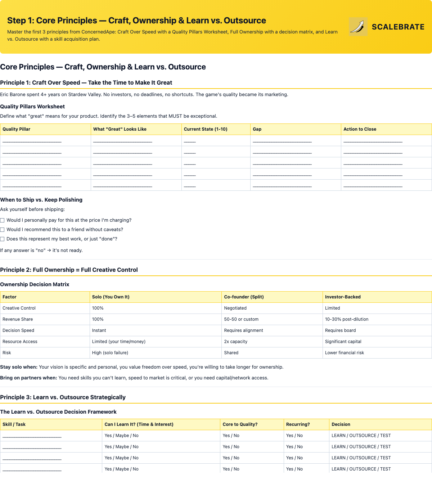Click the 'Resource Access' row label
This screenshot has height=504, width=432.
(x=20, y=342)
